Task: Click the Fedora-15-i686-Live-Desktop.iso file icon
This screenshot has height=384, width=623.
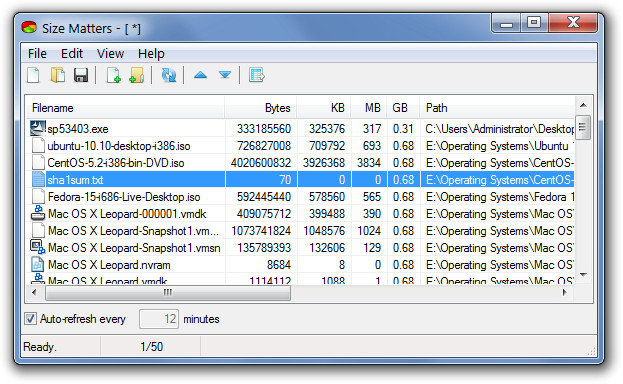Action: [x=38, y=196]
